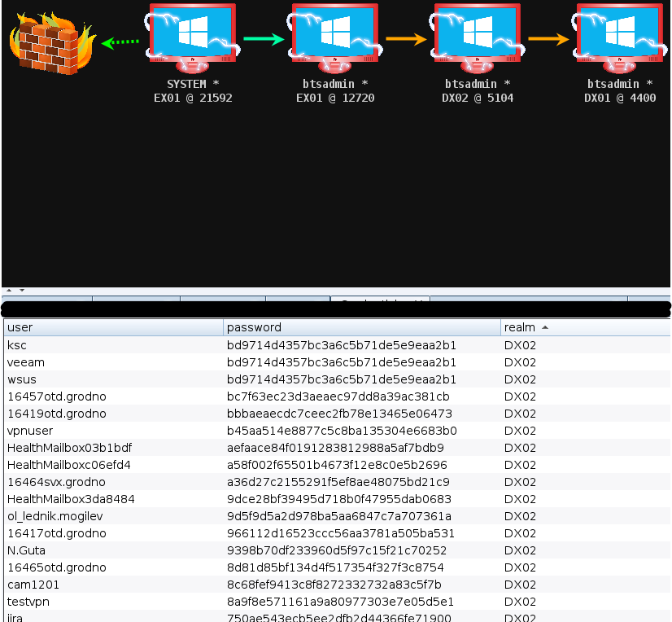This screenshot has width=672, height=622.
Task: Click the DX02 realm in cam1201 row
Action: (x=520, y=585)
